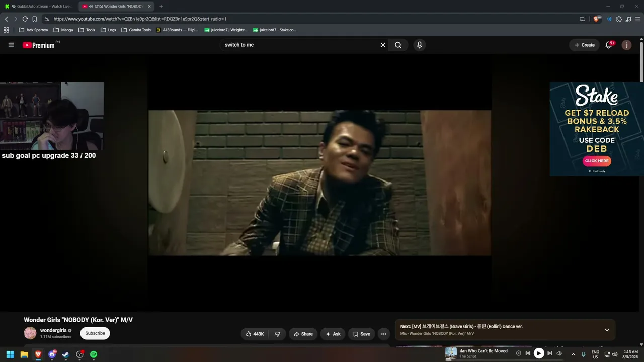
Task: Open the account avatar menu
Action: coord(626,45)
